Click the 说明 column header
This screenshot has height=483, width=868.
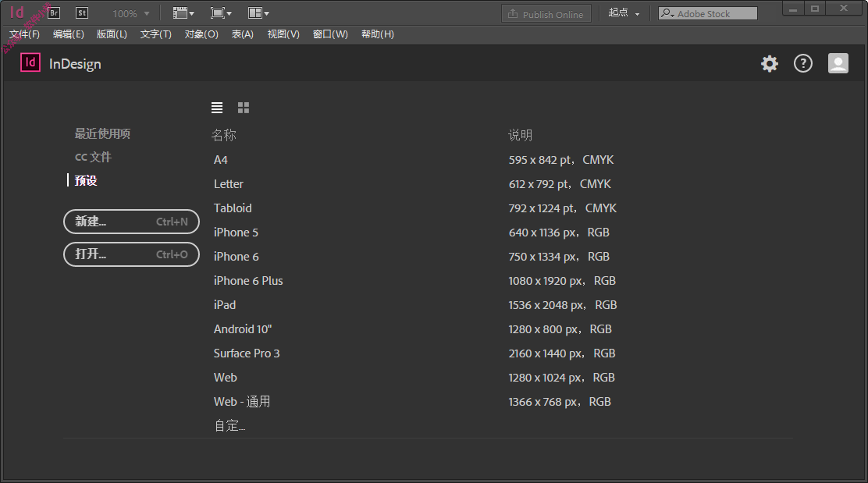[x=521, y=135]
